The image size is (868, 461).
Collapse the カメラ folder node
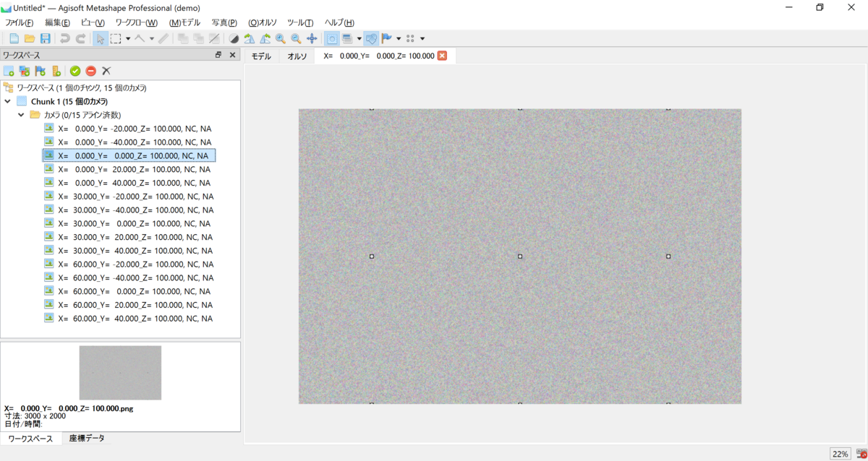click(x=21, y=115)
